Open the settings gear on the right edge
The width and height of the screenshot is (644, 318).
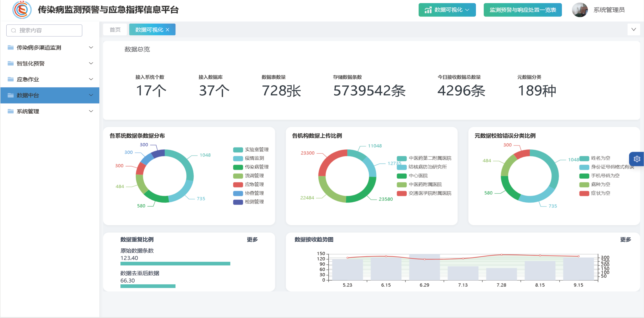(637, 159)
